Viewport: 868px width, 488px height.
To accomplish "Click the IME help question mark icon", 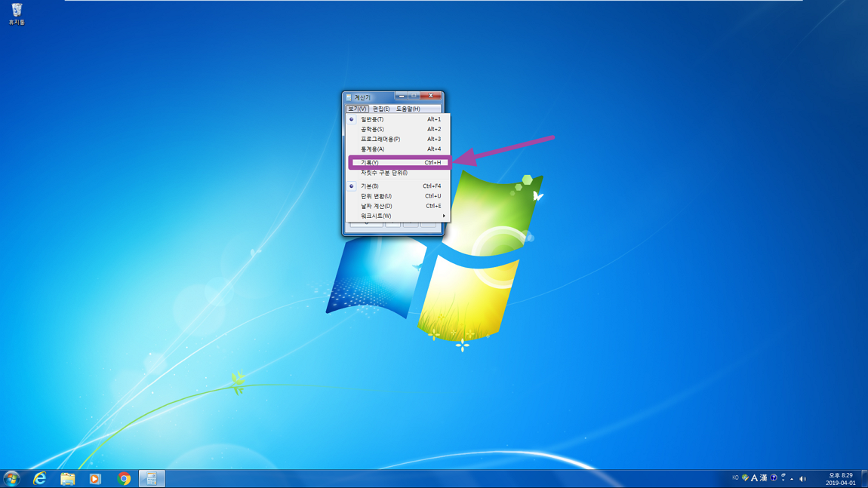I will pos(774,478).
